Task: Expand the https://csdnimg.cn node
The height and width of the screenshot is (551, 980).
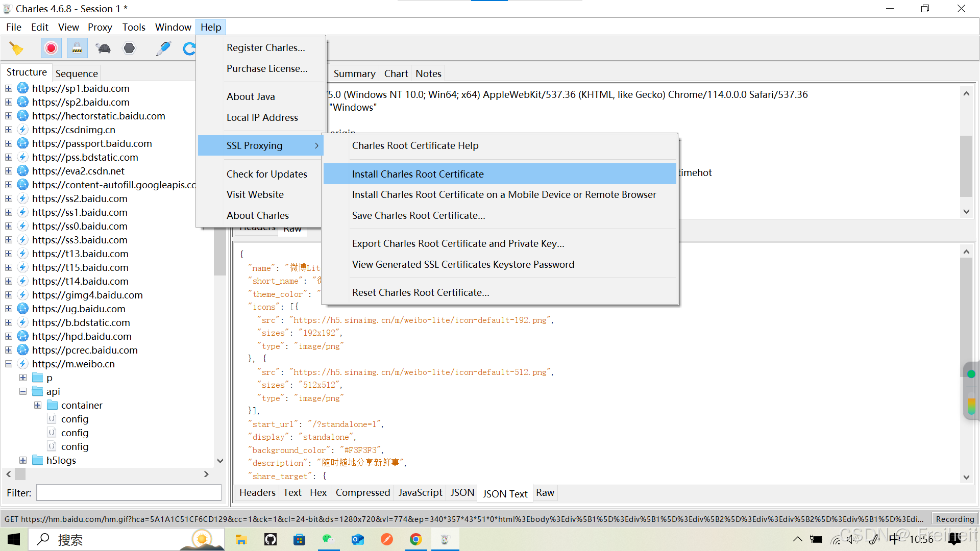Action: click(9, 130)
